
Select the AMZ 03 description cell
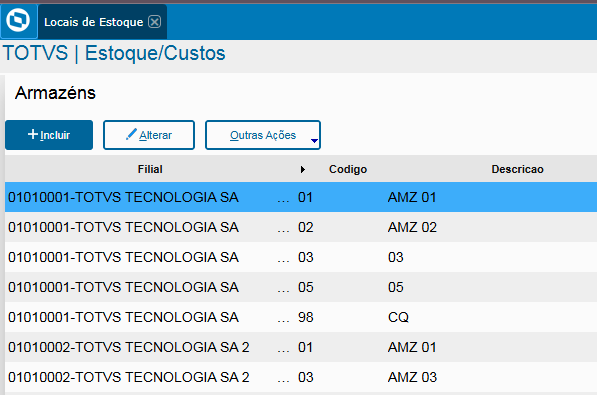coord(412,377)
